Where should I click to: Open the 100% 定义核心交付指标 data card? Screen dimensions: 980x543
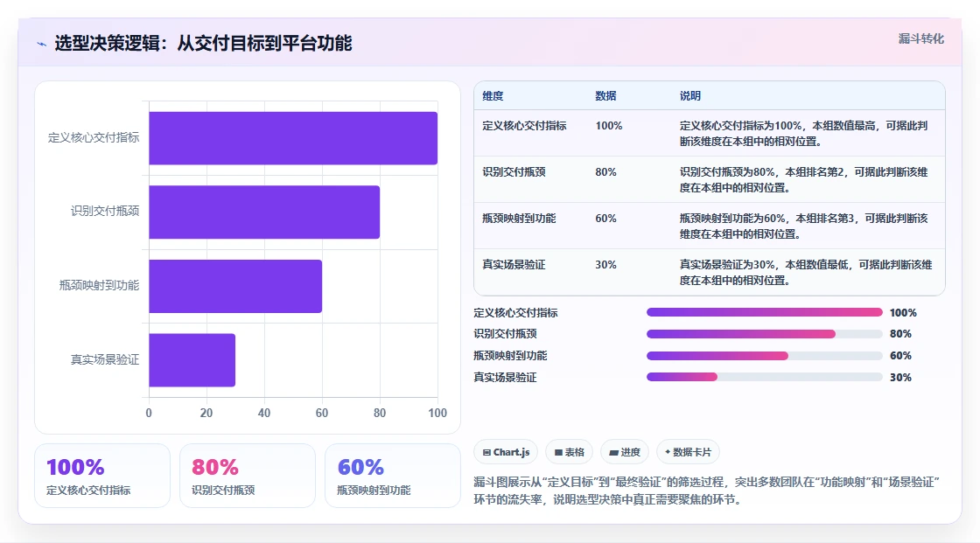coord(102,476)
